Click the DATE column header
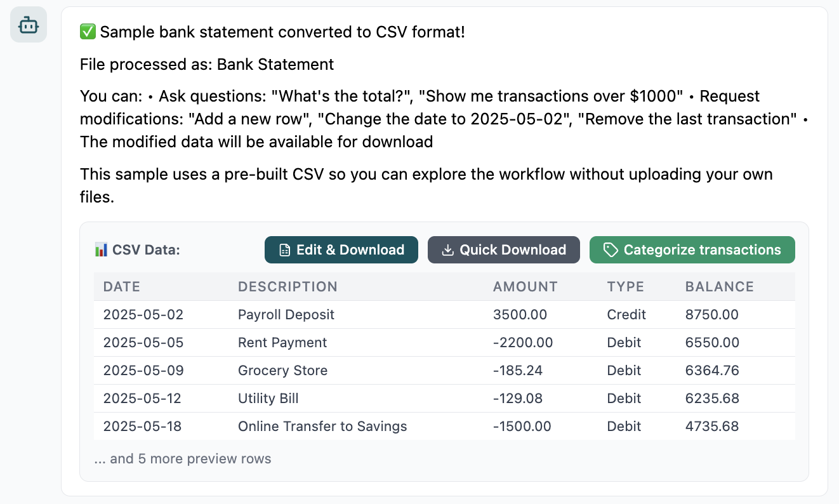Image resolution: width=839 pixels, height=504 pixels. tap(122, 287)
